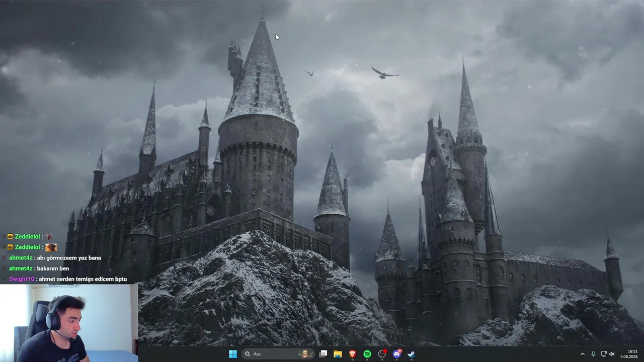The image size is (644, 362).
Task: Open the Windows Start menu
Action: 233,354
